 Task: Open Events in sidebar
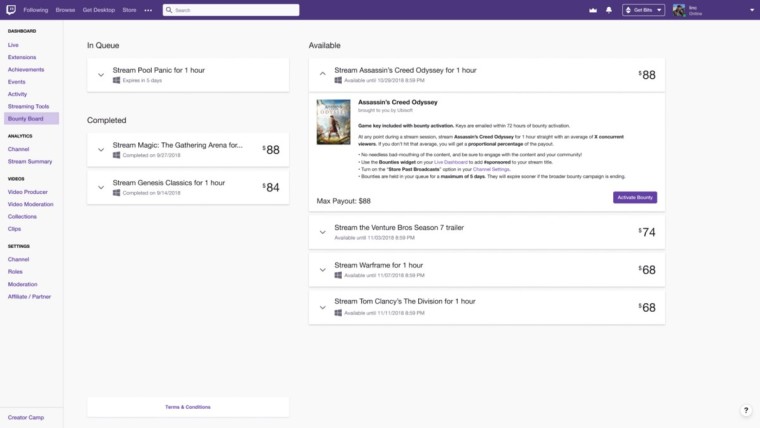click(x=16, y=82)
